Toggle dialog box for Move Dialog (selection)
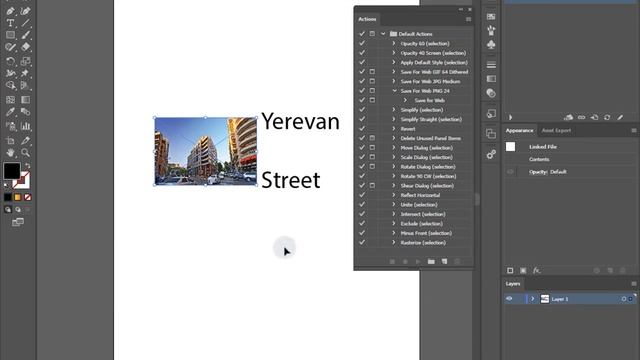Viewport: 640px width, 360px height. click(372, 148)
